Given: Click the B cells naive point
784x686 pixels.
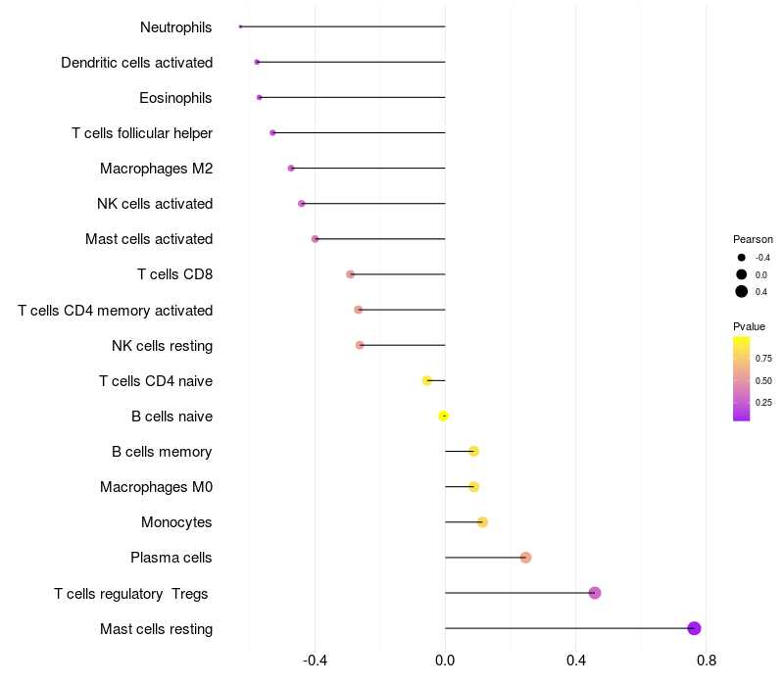Looking at the screenshot, I should 443,416.
